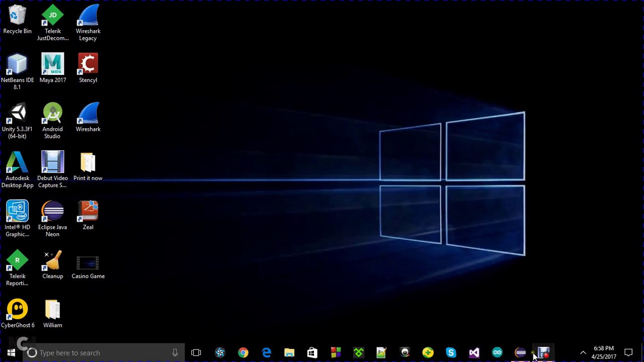
Task: Select the Unity 5.3.3f1 (64-bit) icon
Action: coord(17,121)
